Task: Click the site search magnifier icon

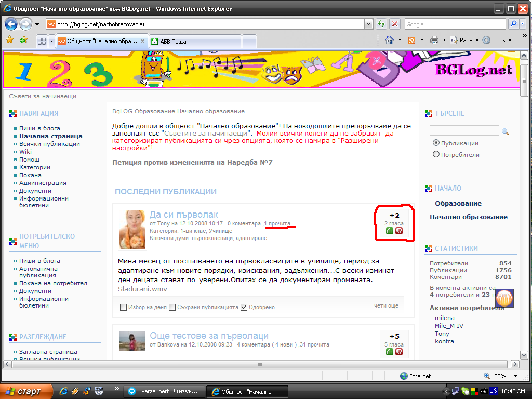Action: tap(505, 131)
